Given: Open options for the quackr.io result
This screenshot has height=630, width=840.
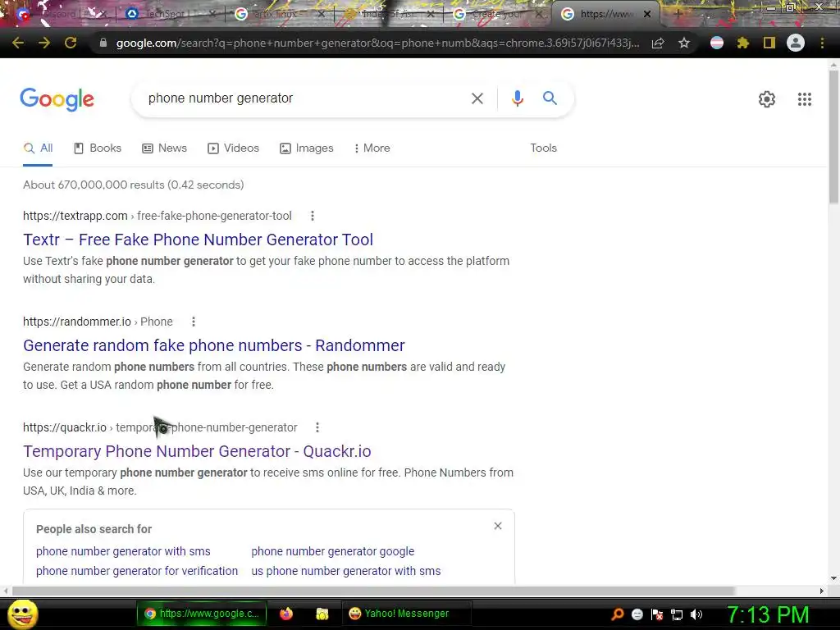Looking at the screenshot, I should click(x=317, y=427).
